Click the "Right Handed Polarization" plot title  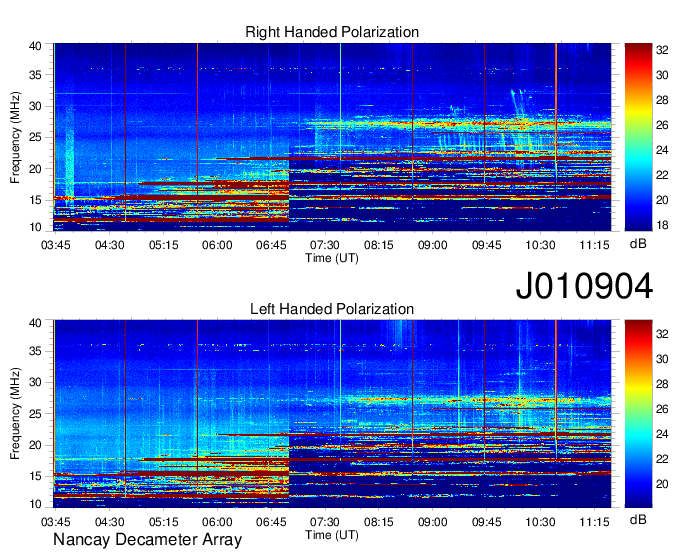pyautogui.click(x=332, y=32)
